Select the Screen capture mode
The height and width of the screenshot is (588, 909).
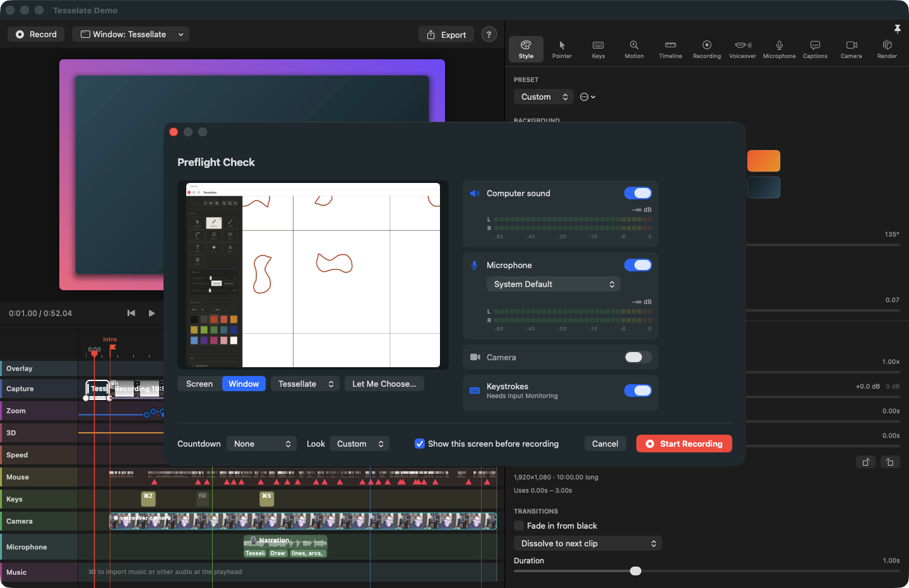pyautogui.click(x=199, y=384)
